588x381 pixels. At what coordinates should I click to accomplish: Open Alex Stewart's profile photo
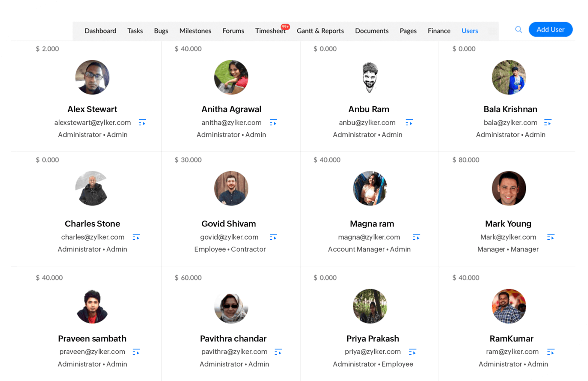click(x=92, y=77)
